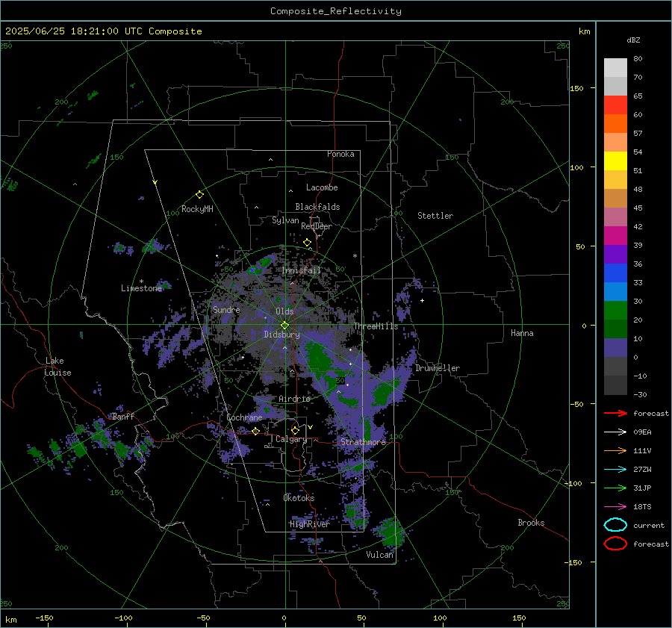Click the Stettler city label
Screen dimensions: 672x628
pyautogui.click(x=435, y=216)
